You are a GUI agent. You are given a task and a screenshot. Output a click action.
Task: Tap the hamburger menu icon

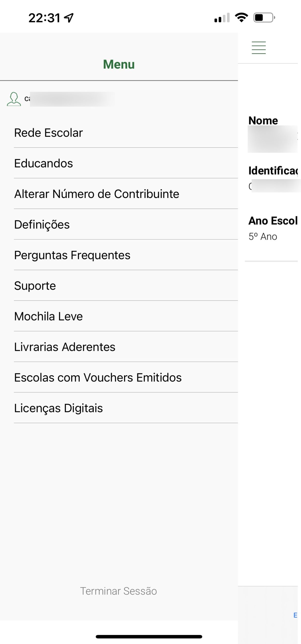pos(258,48)
